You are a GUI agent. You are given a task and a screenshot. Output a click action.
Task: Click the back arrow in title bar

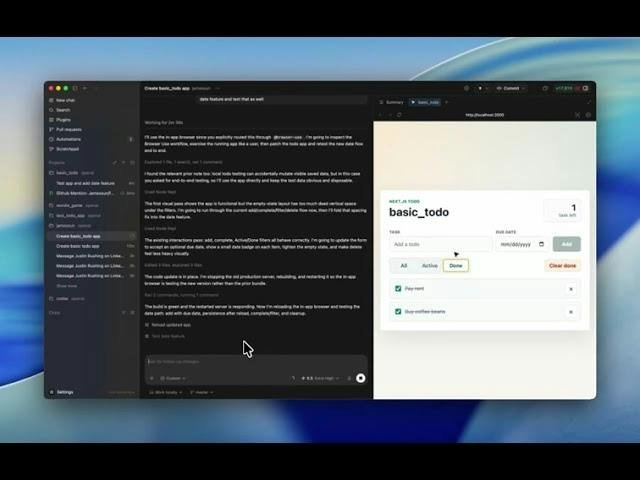(85, 88)
